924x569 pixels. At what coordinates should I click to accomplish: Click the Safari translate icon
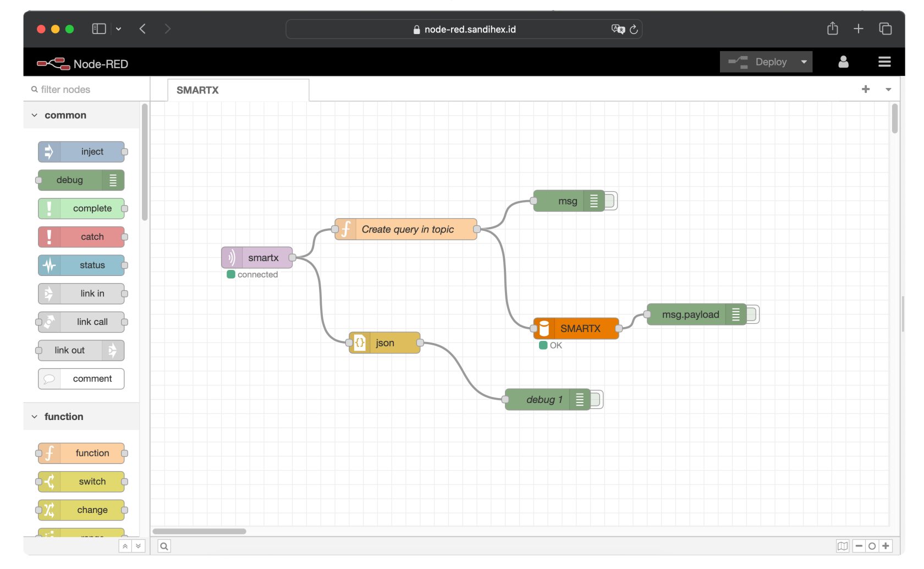click(x=618, y=29)
